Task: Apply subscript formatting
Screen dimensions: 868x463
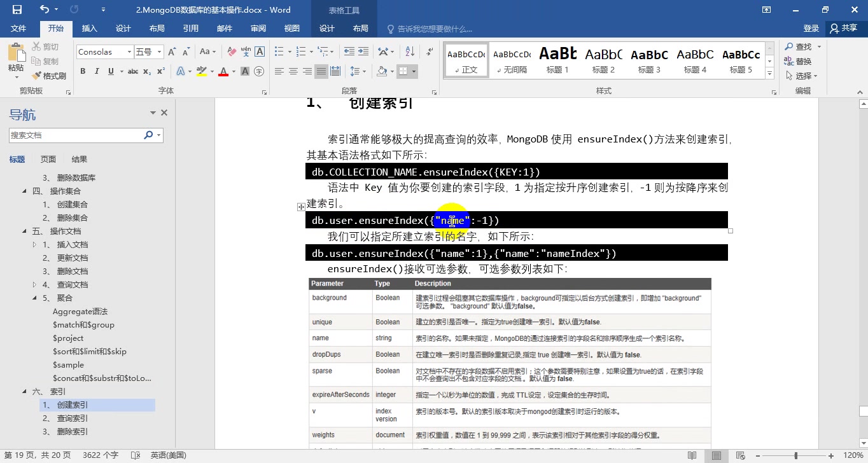Action: point(147,71)
